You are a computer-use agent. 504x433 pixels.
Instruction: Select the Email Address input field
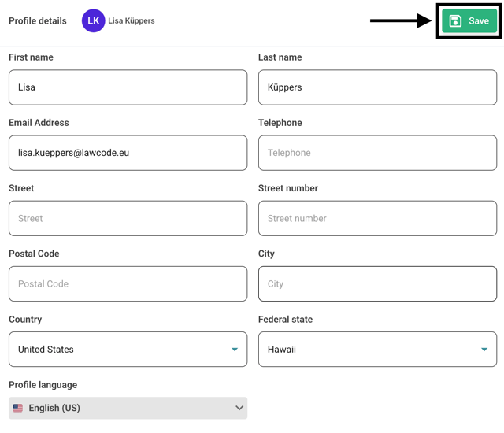tap(128, 153)
